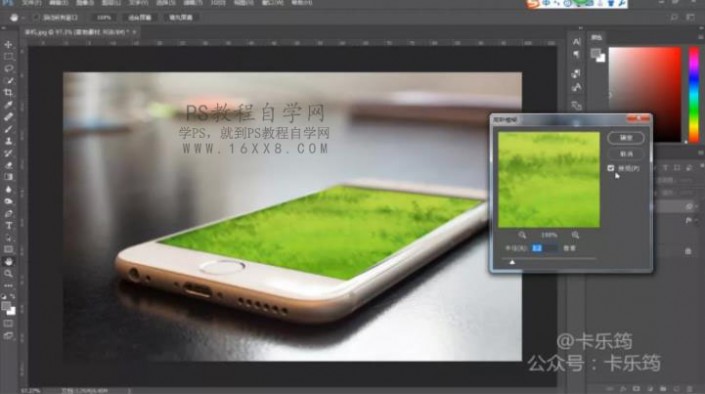Select the Blur tool
The width and height of the screenshot is (705, 394).
tap(9, 189)
